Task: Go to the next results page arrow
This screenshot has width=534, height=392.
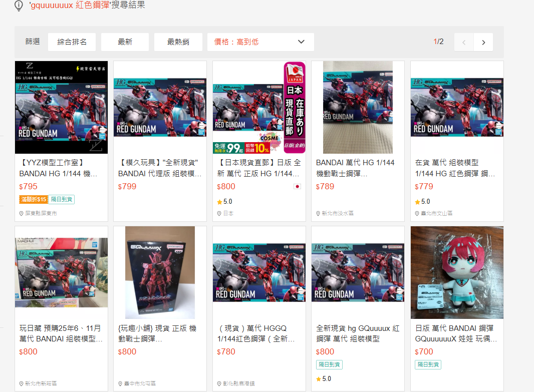Action: [483, 42]
